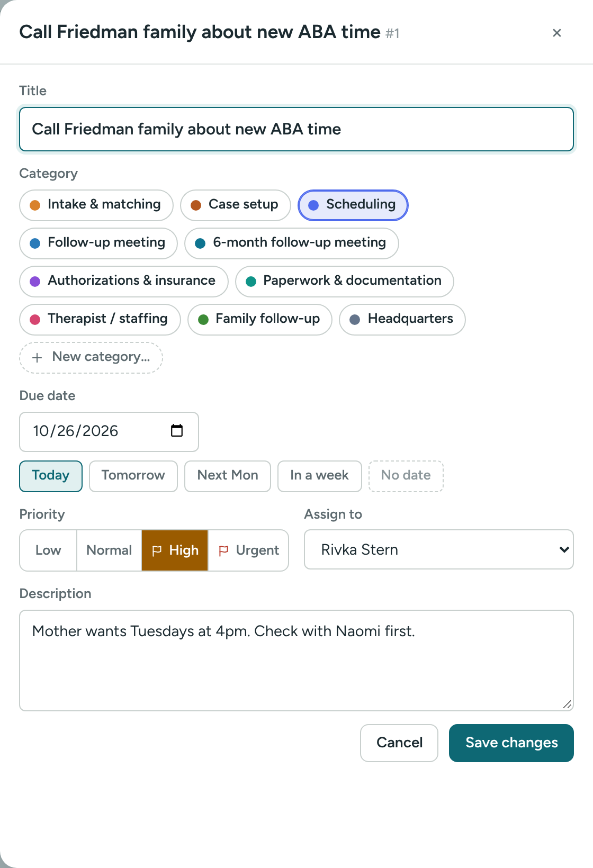Select the Case setup category
The image size is (593, 868).
click(236, 205)
